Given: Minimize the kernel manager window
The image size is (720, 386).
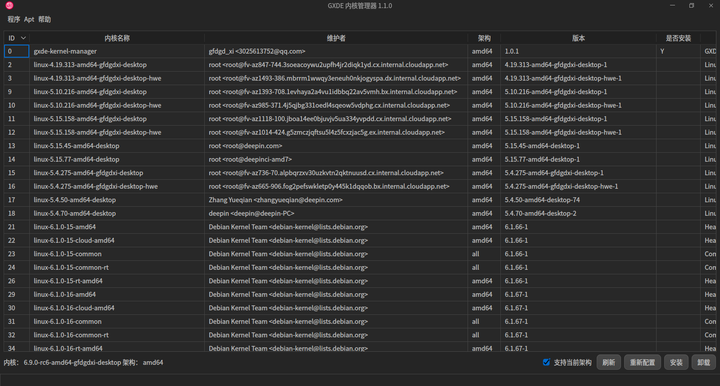Looking at the screenshot, I should pyautogui.click(x=672, y=6).
